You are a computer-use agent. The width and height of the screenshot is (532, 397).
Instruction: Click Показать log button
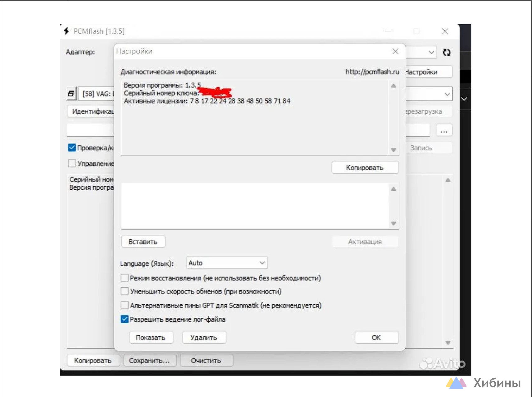pos(151,337)
